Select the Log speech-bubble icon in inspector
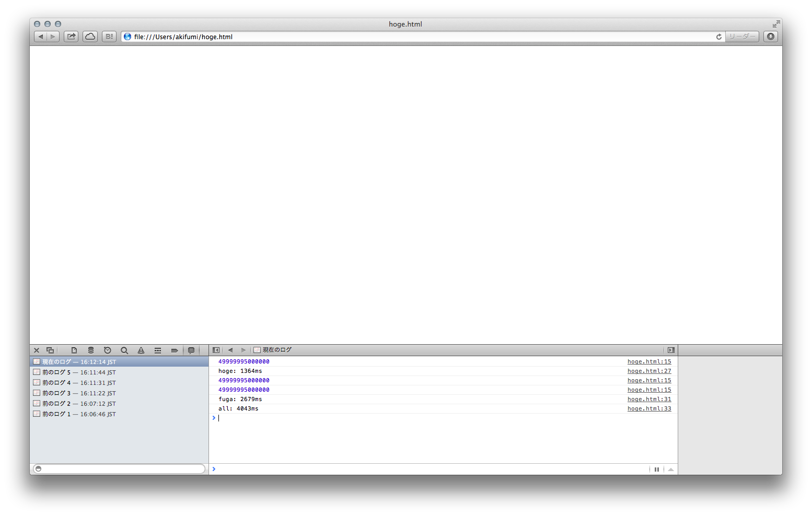This screenshot has height=516, width=812. 191,350
